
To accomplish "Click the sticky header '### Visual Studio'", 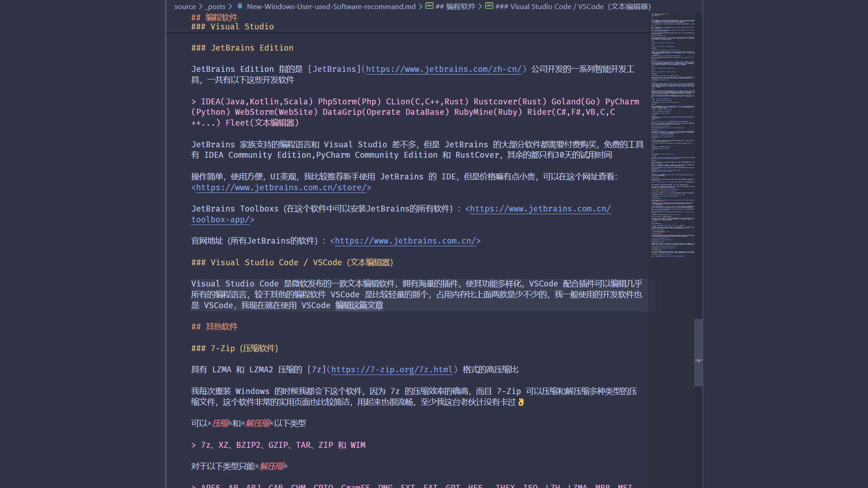I will click(232, 27).
